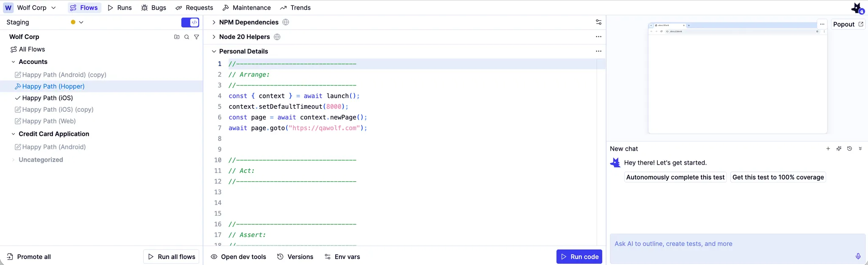Open the user avatar menu
This screenshot has height=265, width=868.
point(857,8)
